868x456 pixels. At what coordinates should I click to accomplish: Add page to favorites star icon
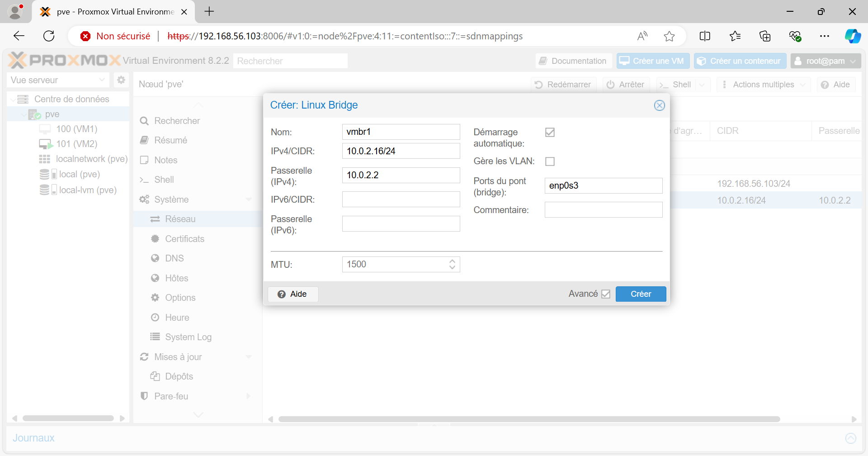click(670, 36)
